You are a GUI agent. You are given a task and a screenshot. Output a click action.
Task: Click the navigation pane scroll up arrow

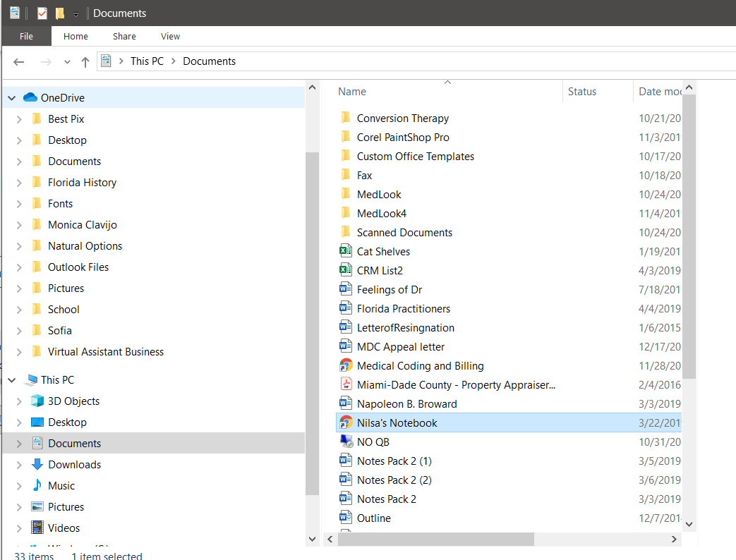pos(312,87)
